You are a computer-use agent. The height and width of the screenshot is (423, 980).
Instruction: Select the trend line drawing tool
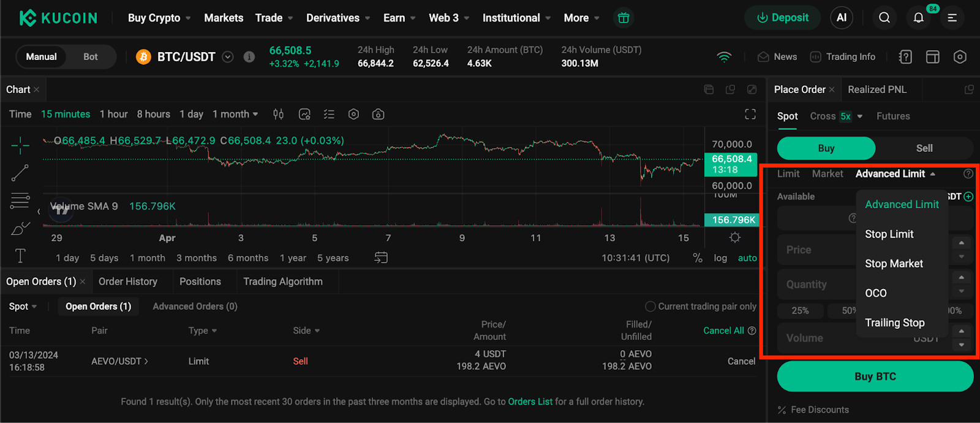pos(20,173)
